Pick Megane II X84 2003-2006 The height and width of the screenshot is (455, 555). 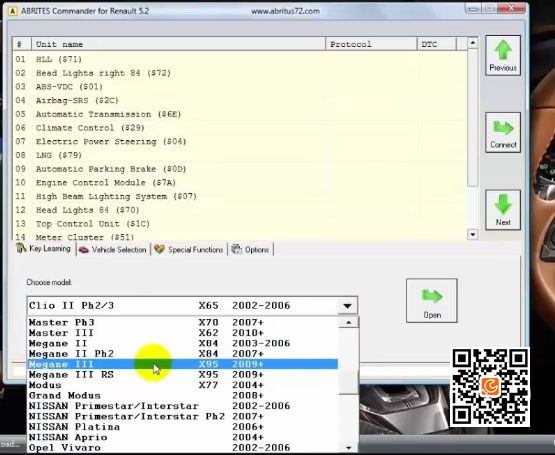click(x=183, y=343)
